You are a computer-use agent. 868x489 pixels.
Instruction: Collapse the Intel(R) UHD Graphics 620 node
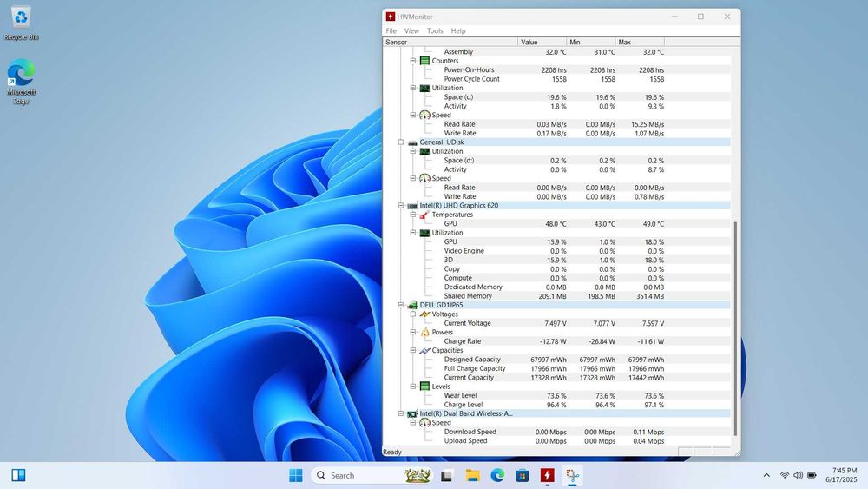[x=401, y=206]
